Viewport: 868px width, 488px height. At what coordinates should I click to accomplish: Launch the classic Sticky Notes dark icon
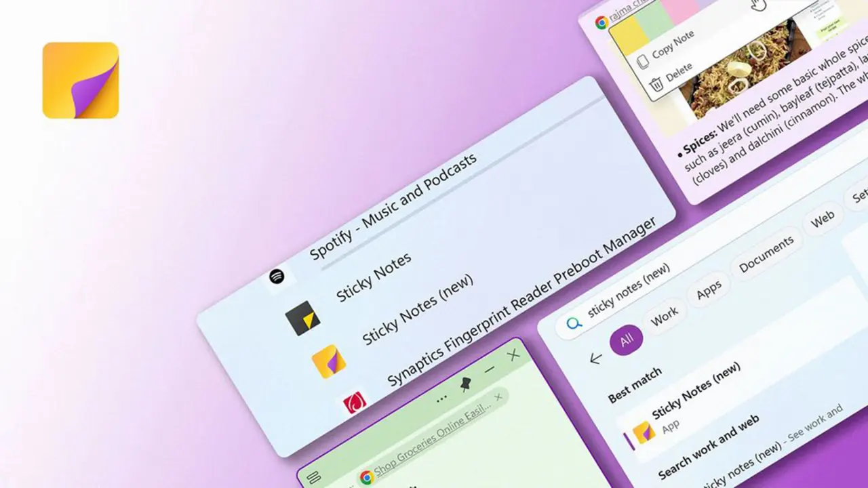pos(302,318)
